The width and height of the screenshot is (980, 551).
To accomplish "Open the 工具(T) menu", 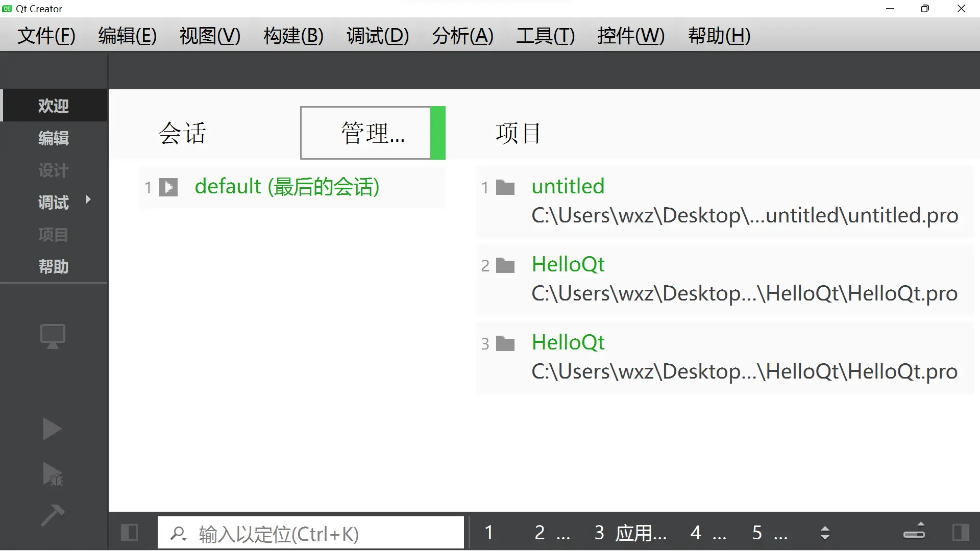I will (546, 36).
